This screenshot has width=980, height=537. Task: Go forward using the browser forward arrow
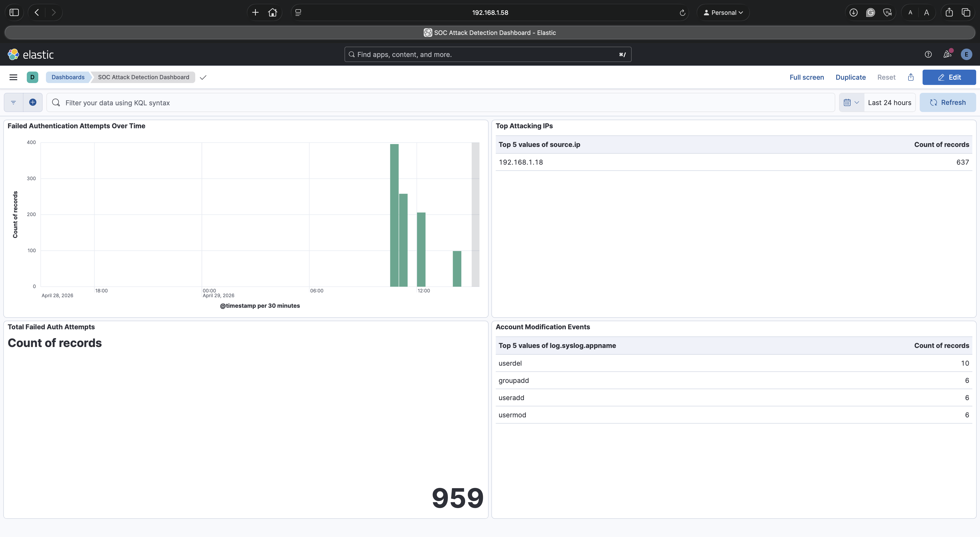[x=54, y=12]
